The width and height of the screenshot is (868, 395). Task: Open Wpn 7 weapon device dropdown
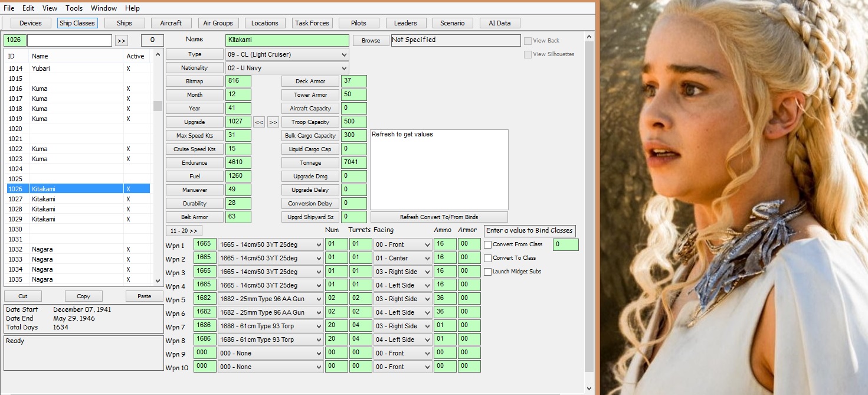[271, 326]
